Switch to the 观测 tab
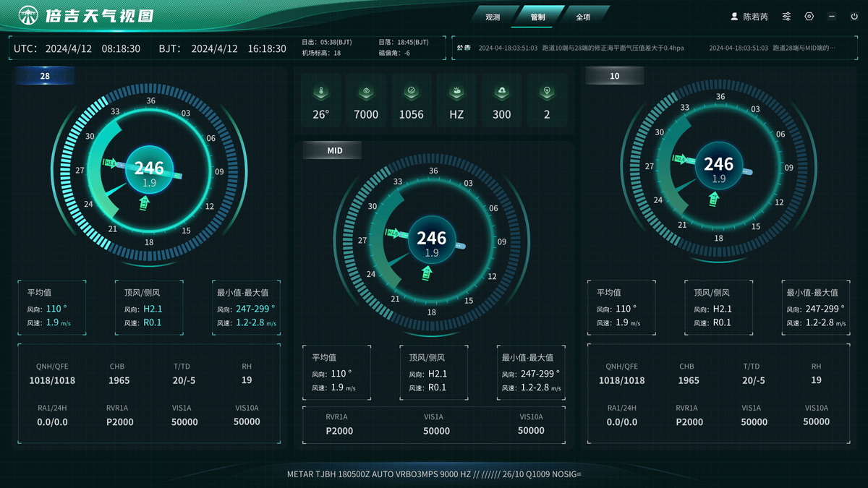 click(x=493, y=17)
